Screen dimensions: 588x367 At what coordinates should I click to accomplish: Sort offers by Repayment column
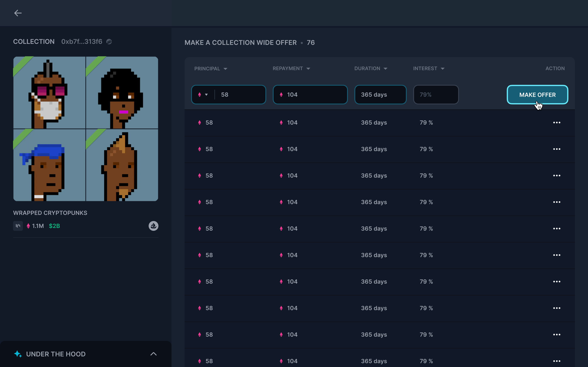pyautogui.click(x=291, y=69)
